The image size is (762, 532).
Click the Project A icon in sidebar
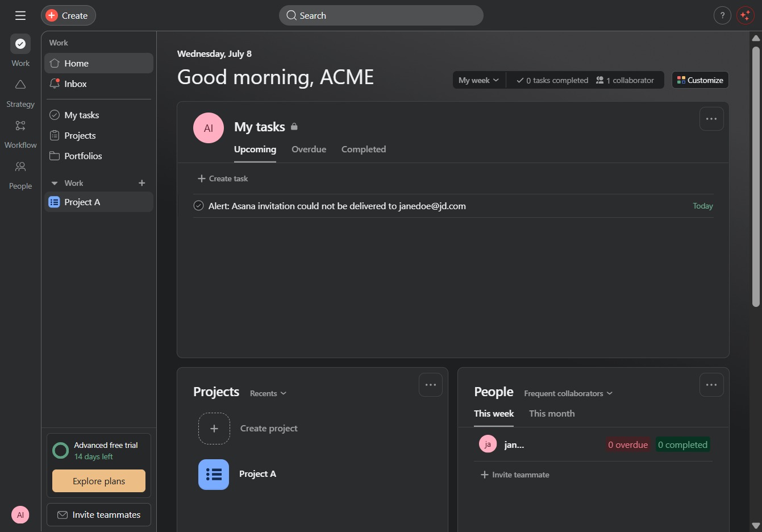pyautogui.click(x=54, y=202)
